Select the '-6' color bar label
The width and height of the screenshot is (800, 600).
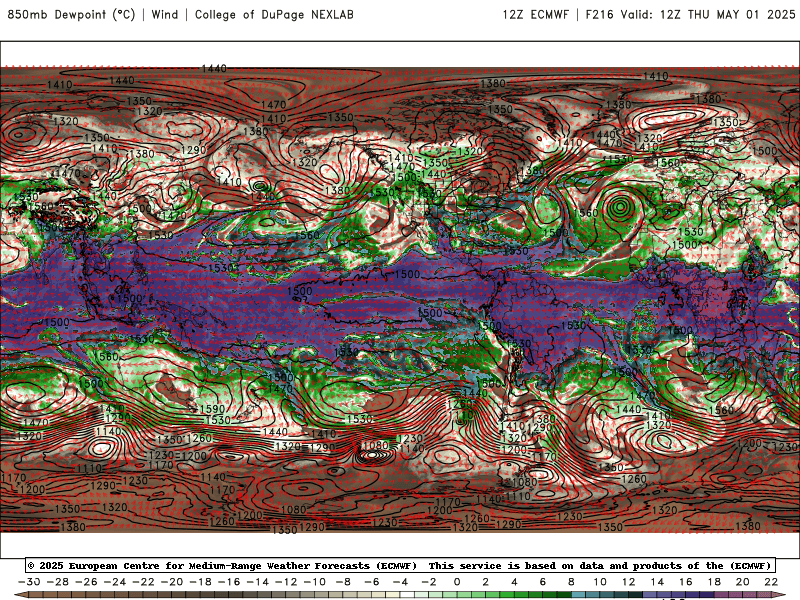372,582
